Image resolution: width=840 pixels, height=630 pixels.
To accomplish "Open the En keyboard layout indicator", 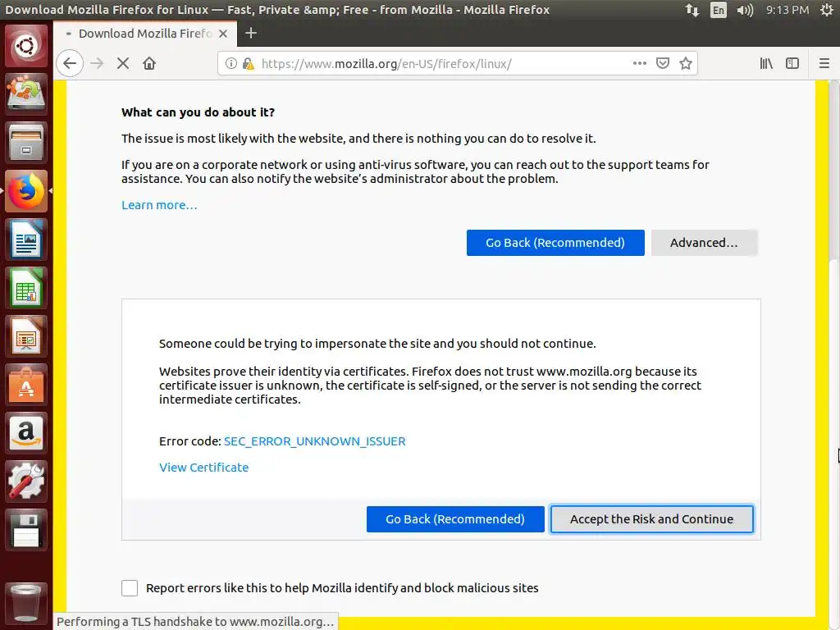I will pos(718,10).
